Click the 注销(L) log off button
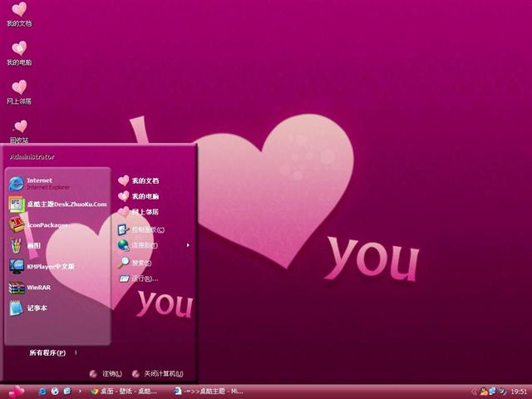 106,373
